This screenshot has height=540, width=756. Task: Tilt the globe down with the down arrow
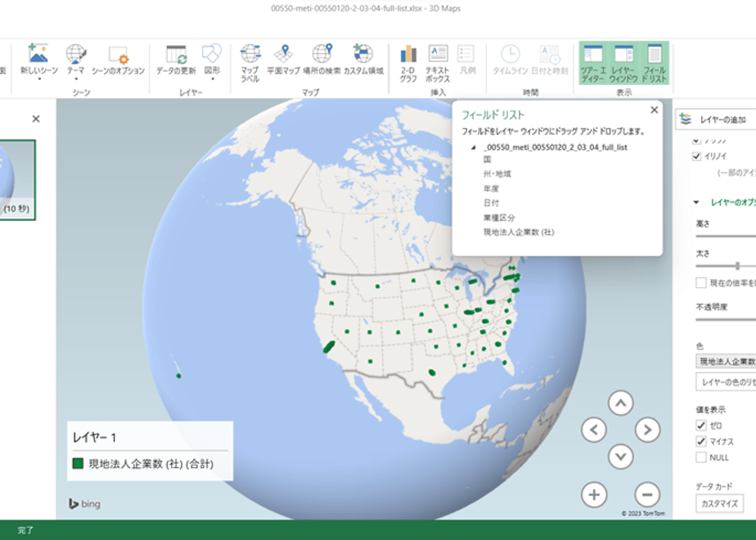pyautogui.click(x=620, y=456)
